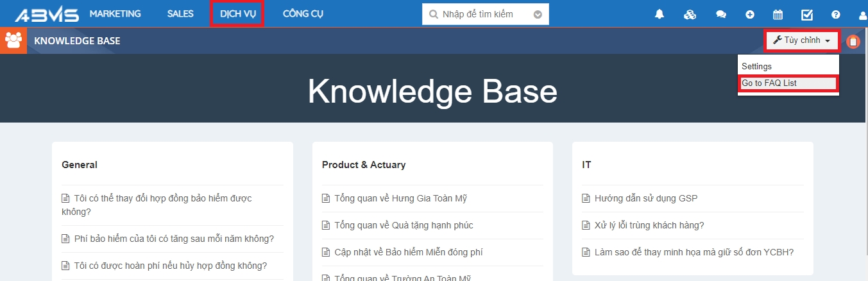
Task: Click the help question mark icon
Action: click(836, 14)
